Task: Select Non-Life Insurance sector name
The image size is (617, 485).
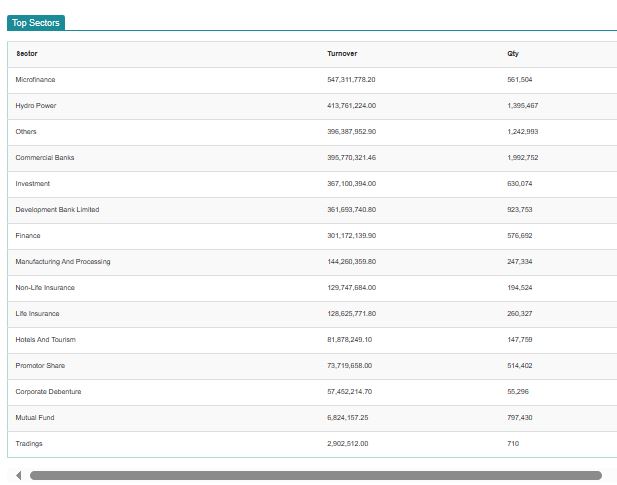Action: (45, 288)
